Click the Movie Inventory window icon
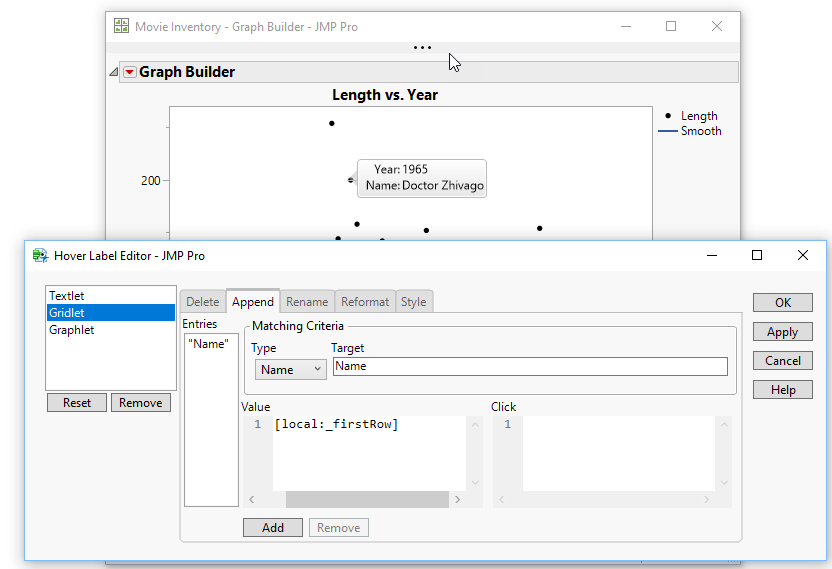Viewport: 832px width, 569px height. pos(121,26)
